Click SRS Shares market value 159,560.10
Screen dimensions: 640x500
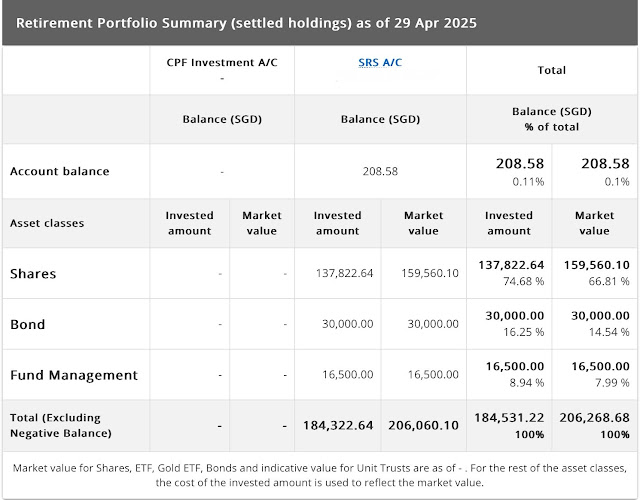click(430, 273)
